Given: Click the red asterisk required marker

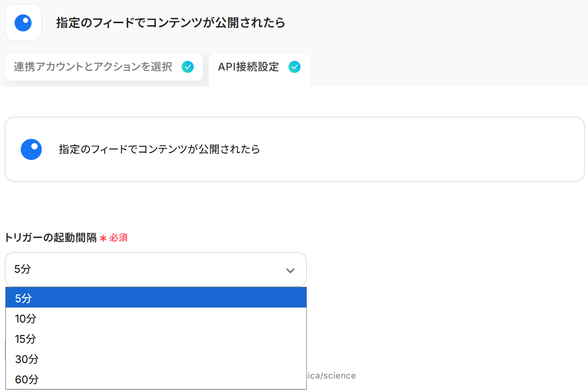Looking at the screenshot, I should [103, 238].
